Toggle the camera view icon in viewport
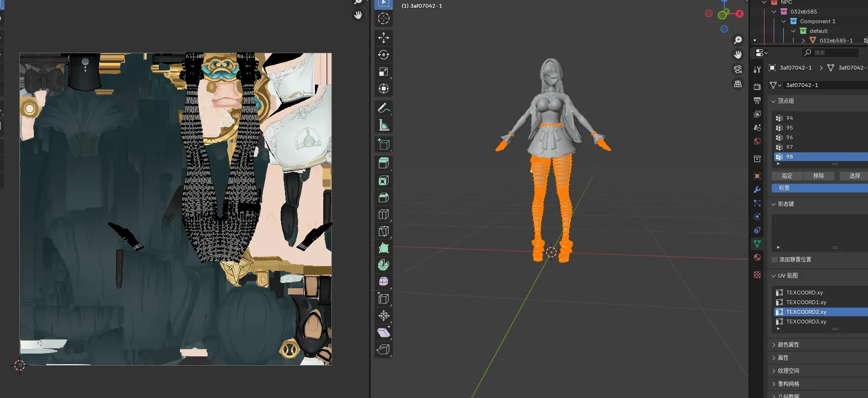The image size is (868, 398). pyautogui.click(x=738, y=69)
